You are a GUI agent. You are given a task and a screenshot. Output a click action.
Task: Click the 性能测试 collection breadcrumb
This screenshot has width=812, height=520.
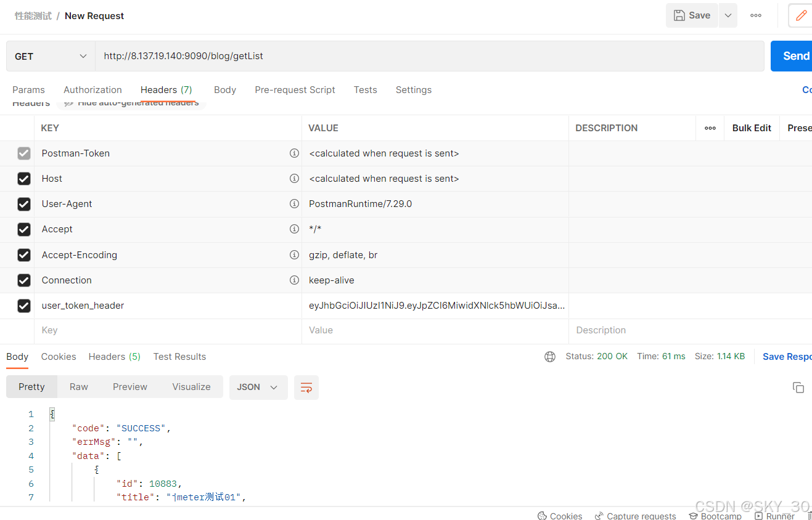coord(33,16)
